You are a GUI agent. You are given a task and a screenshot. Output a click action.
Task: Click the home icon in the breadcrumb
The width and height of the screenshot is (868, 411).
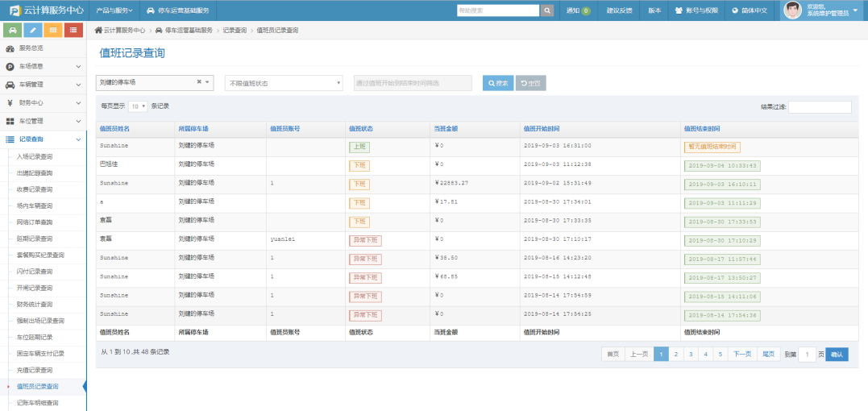coord(98,30)
